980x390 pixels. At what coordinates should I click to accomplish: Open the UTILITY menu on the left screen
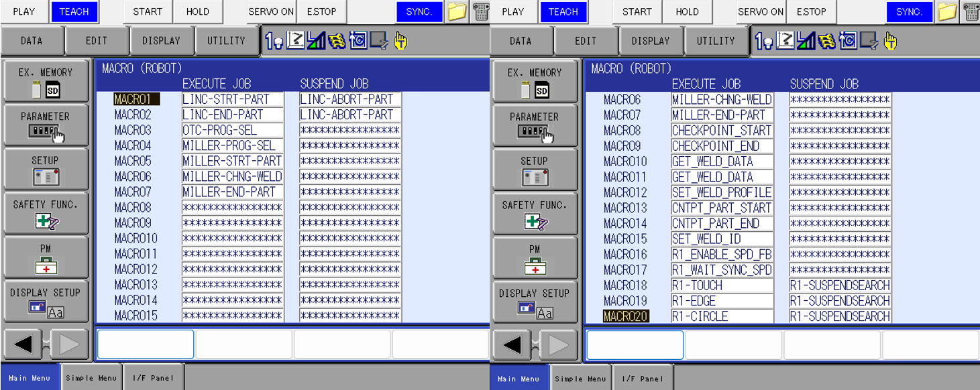[226, 41]
